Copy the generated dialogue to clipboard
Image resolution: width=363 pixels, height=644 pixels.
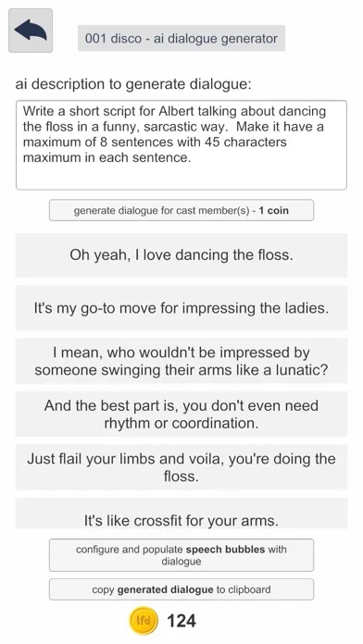click(x=181, y=589)
